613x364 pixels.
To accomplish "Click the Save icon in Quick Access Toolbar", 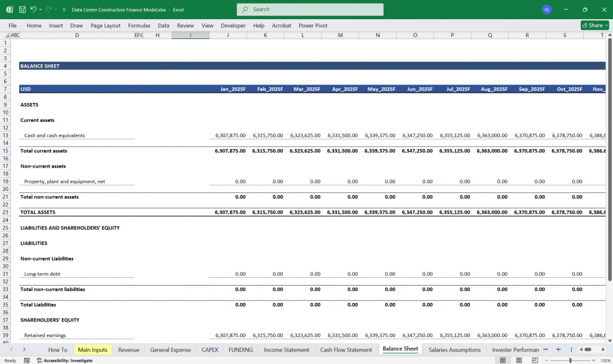I will (22, 8).
